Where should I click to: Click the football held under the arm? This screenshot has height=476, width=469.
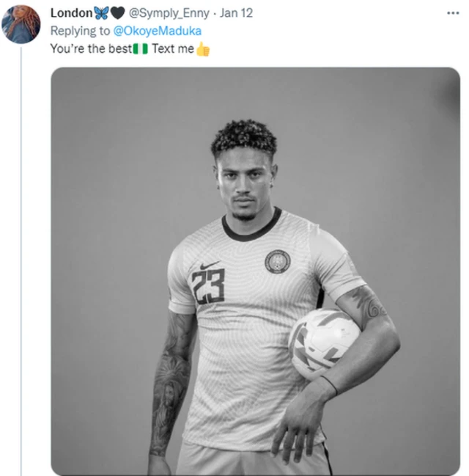[x=322, y=343]
